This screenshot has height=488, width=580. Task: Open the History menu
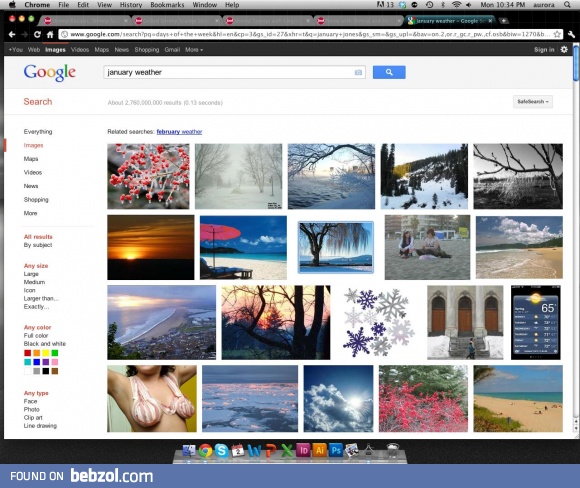pos(131,5)
